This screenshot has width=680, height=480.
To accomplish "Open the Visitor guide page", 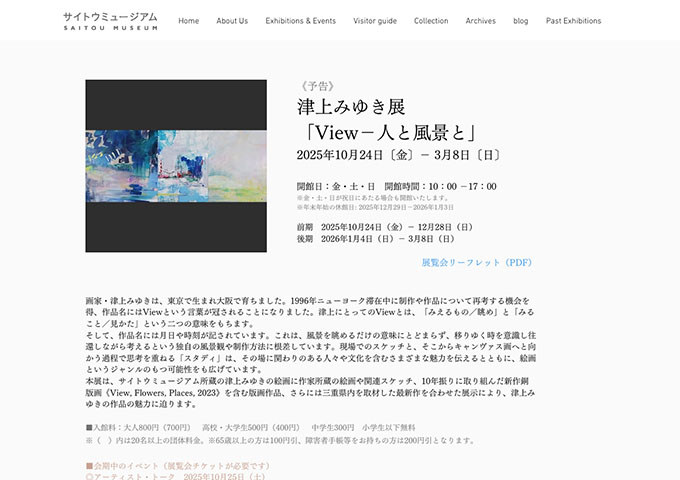I will pos(375,21).
